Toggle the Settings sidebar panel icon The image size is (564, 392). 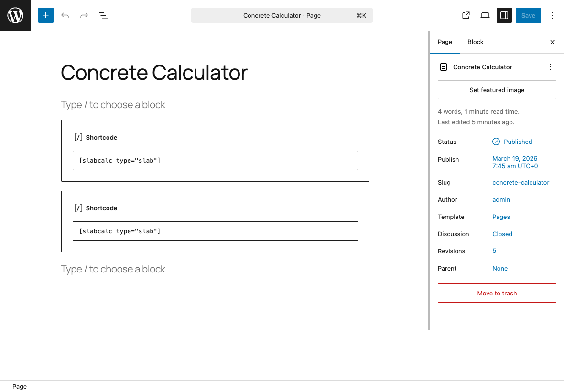[x=504, y=15]
